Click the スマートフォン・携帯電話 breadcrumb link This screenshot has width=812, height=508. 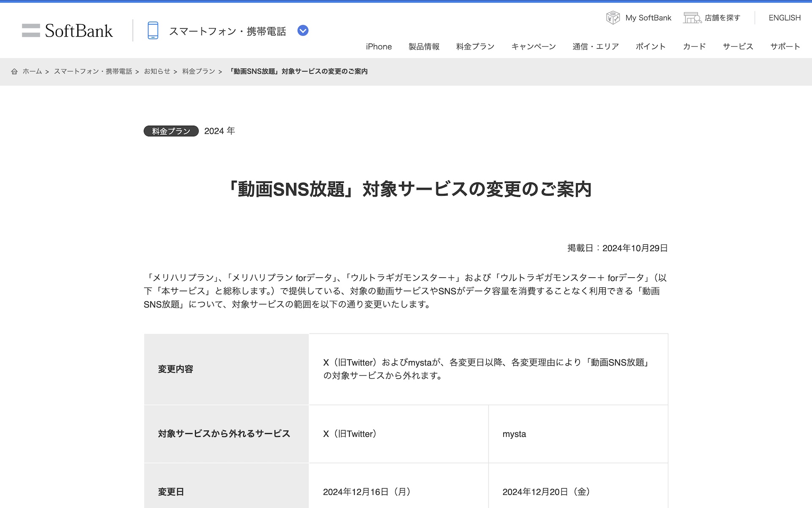[93, 72]
